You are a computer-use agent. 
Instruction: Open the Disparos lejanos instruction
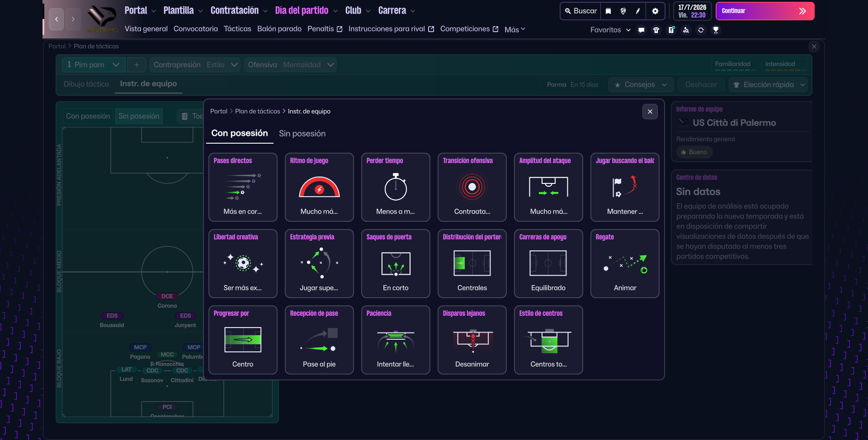(x=472, y=340)
